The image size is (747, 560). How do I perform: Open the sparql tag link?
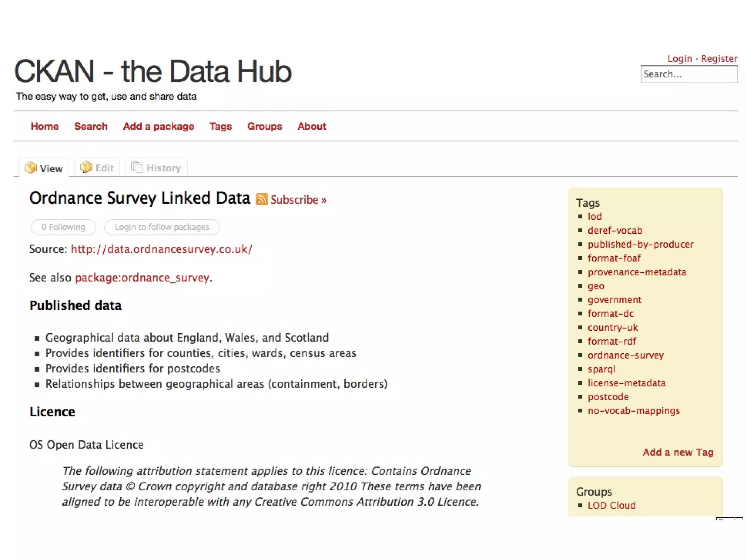point(601,369)
